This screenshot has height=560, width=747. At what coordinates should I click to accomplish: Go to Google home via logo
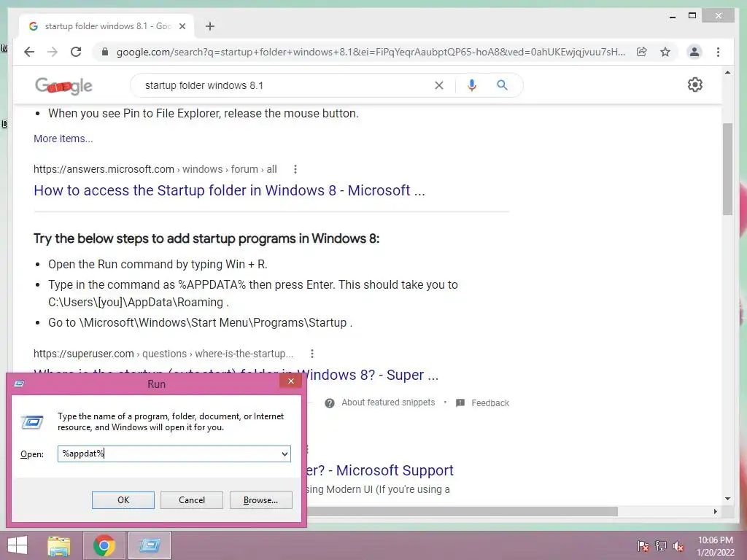click(63, 86)
